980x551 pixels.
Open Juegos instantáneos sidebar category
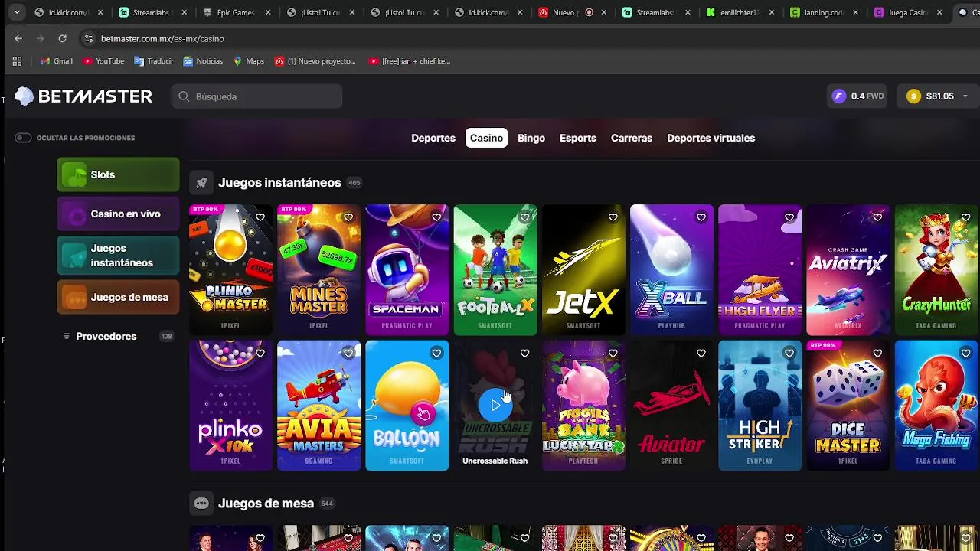click(118, 255)
